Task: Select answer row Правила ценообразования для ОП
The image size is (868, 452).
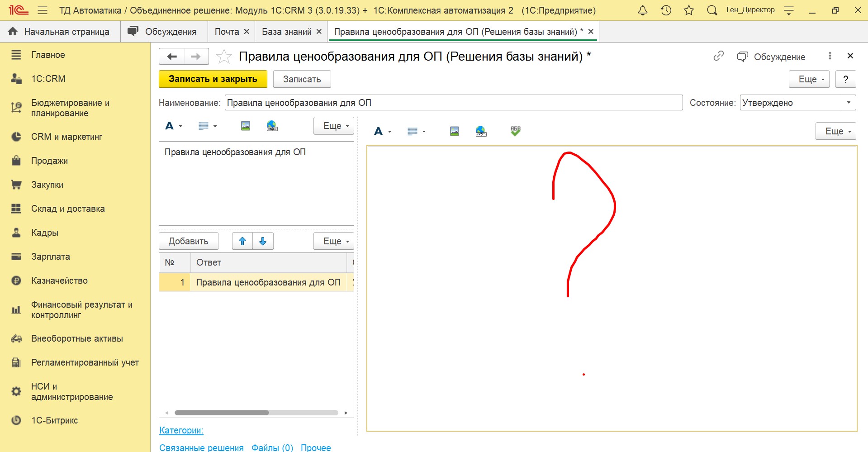Action: [x=256, y=282]
